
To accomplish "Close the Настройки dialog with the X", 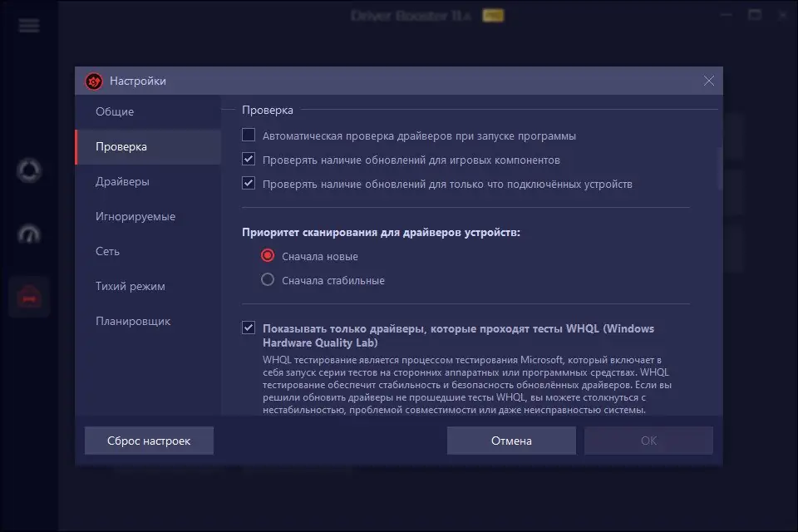I will tap(709, 81).
